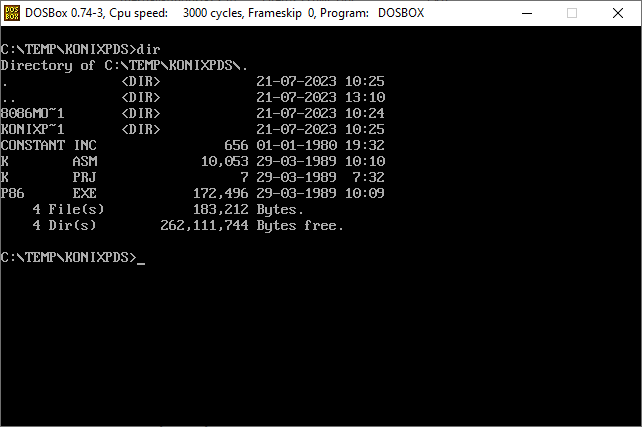Click the file size 172,496
The image size is (642, 427).
(x=221, y=193)
